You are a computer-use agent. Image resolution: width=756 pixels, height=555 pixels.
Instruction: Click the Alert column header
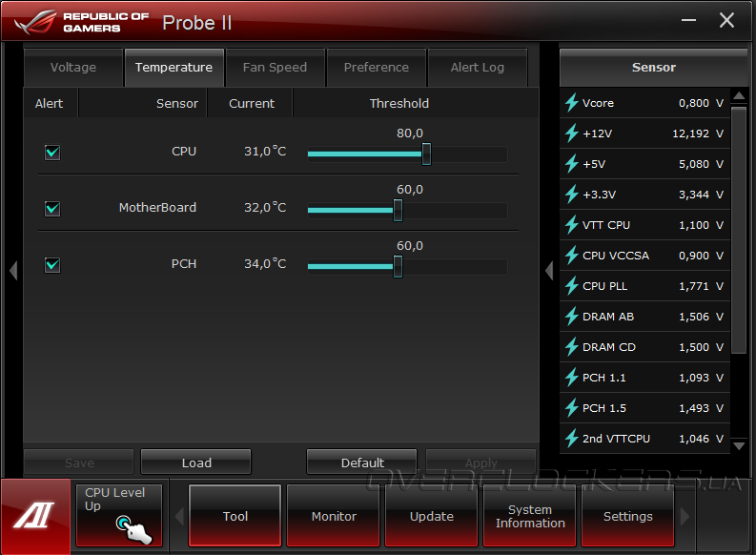click(50, 103)
